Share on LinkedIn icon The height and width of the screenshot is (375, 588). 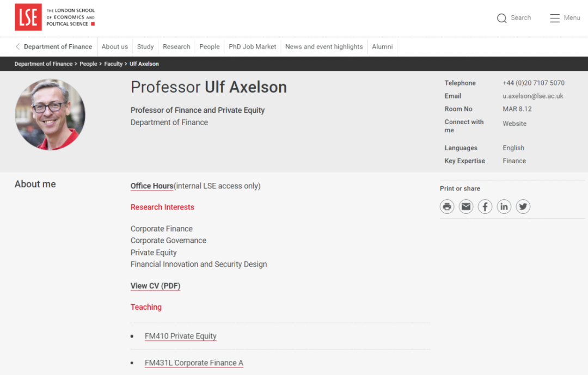coord(504,207)
